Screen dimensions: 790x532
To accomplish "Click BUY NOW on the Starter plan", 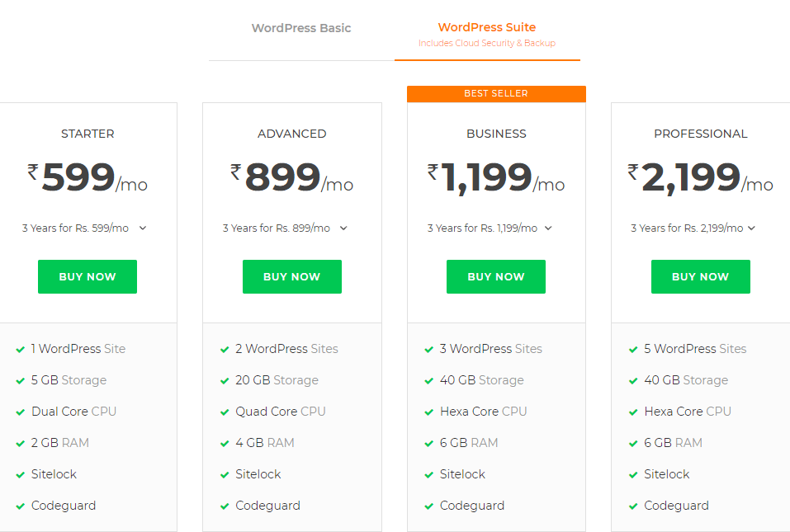I will pos(87,276).
